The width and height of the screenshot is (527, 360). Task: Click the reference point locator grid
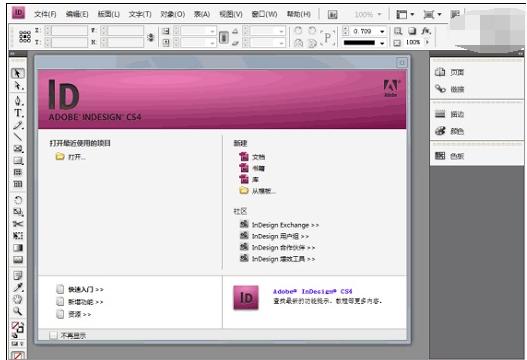[x=25, y=37]
